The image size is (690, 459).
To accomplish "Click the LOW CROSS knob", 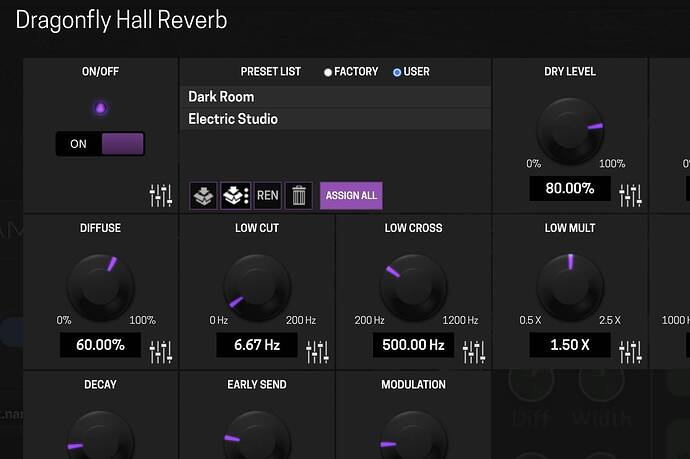I will tap(414, 287).
